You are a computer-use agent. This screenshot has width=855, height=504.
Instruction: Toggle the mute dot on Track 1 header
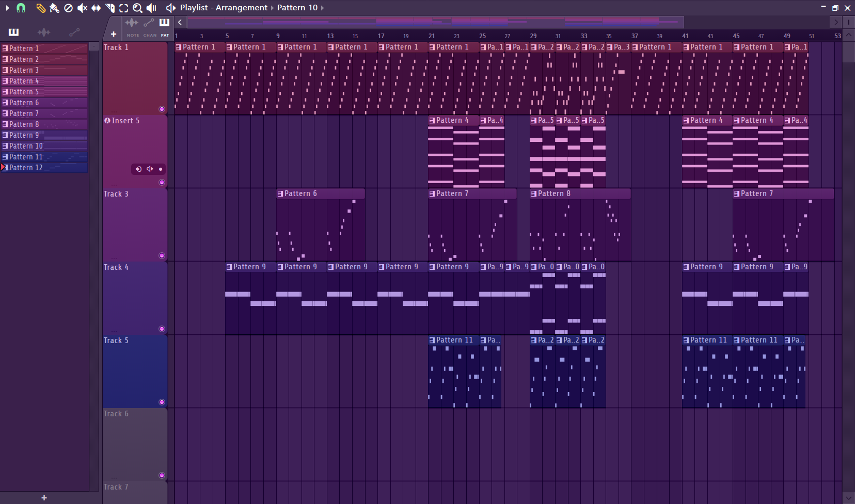pos(162,109)
